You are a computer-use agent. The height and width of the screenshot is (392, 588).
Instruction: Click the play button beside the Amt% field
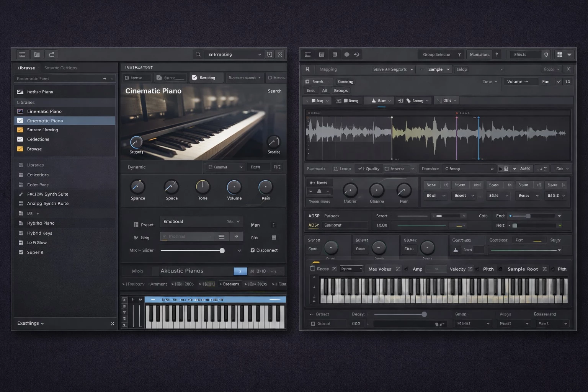point(500,169)
